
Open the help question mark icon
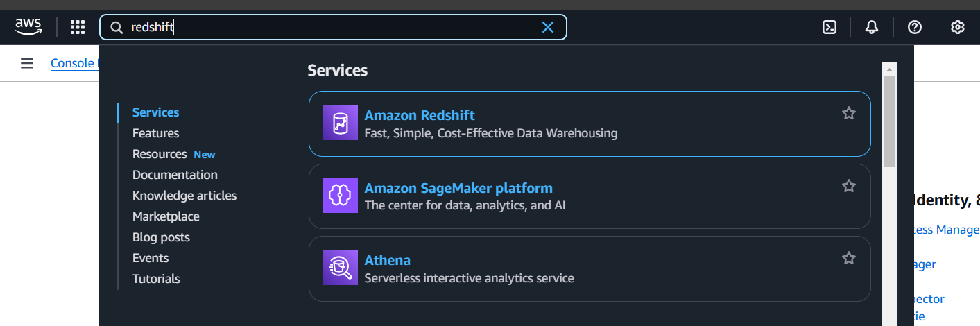pos(915,27)
